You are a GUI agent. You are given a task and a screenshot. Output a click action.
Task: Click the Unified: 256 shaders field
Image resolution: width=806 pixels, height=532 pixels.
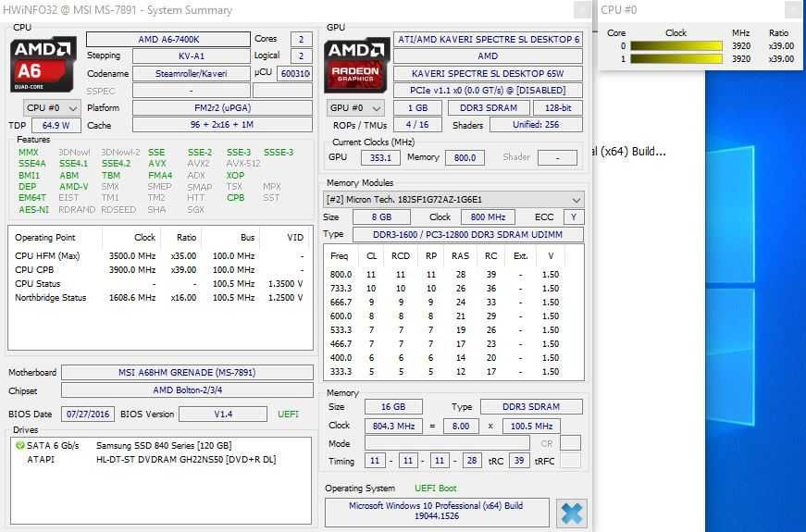click(536, 125)
